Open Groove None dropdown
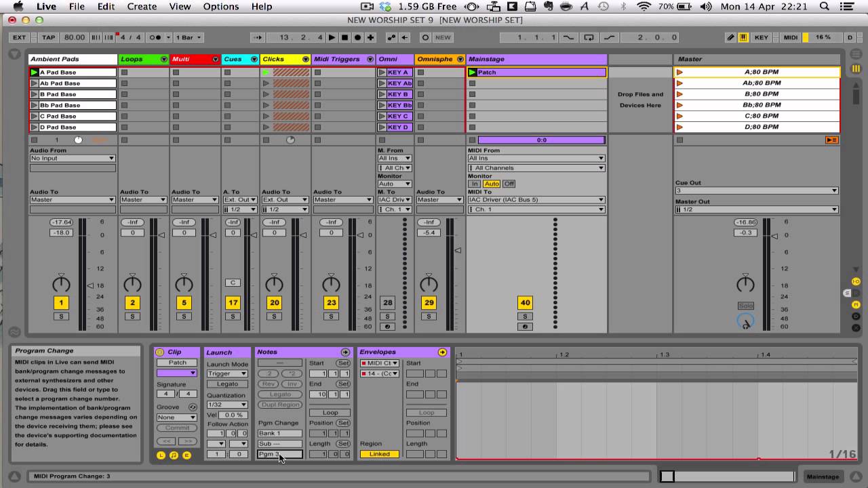Screen dimensions: 868x488 (x=176, y=418)
